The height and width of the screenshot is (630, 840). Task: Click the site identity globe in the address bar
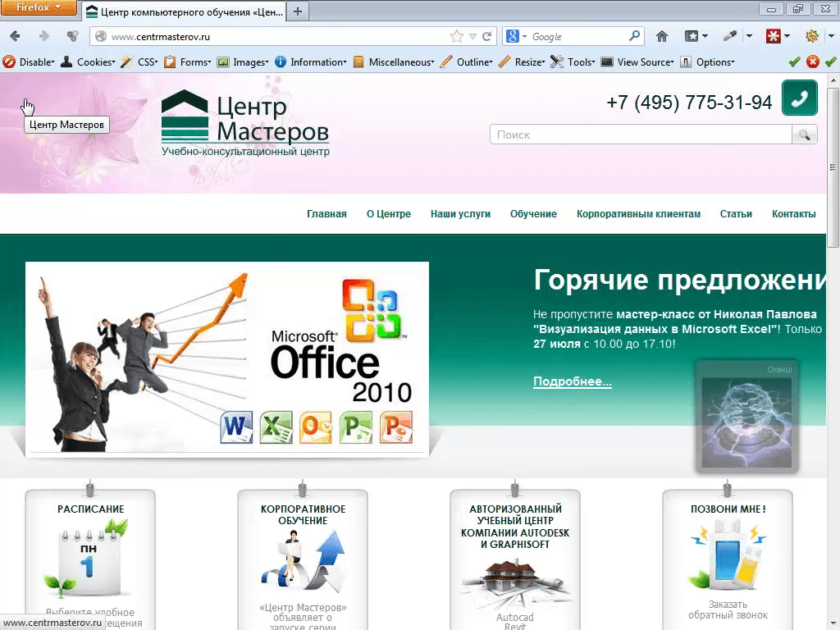coord(100,36)
